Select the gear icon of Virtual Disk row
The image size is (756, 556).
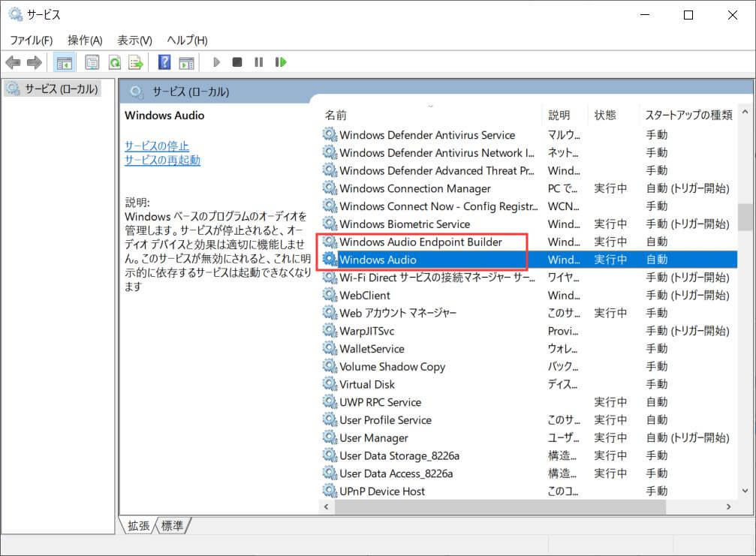[330, 384]
